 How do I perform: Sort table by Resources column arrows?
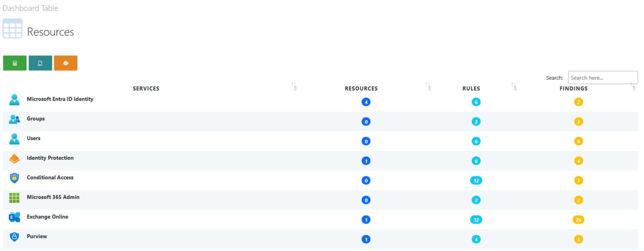coord(428,86)
